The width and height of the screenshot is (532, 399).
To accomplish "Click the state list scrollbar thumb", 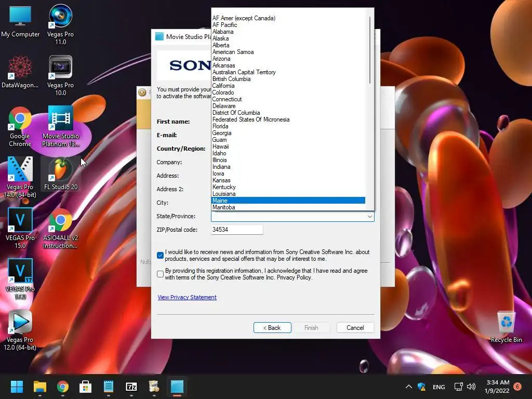I will (x=369, y=50).
